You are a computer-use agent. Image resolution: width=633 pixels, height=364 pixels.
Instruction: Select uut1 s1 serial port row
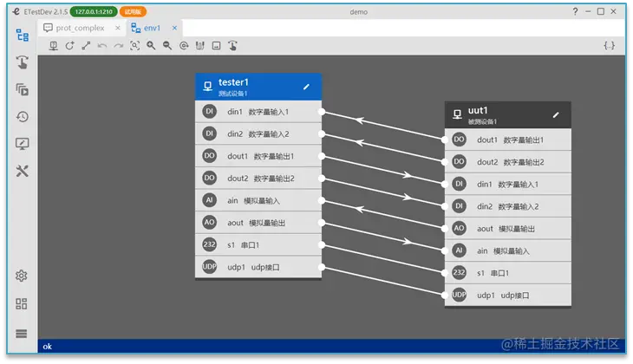click(508, 273)
